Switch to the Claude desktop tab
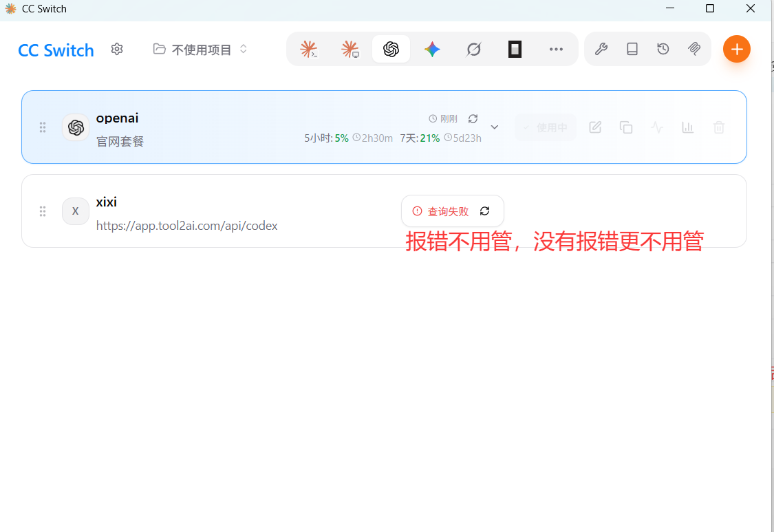Viewport: 774px width, 532px height. click(x=350, y=49)
